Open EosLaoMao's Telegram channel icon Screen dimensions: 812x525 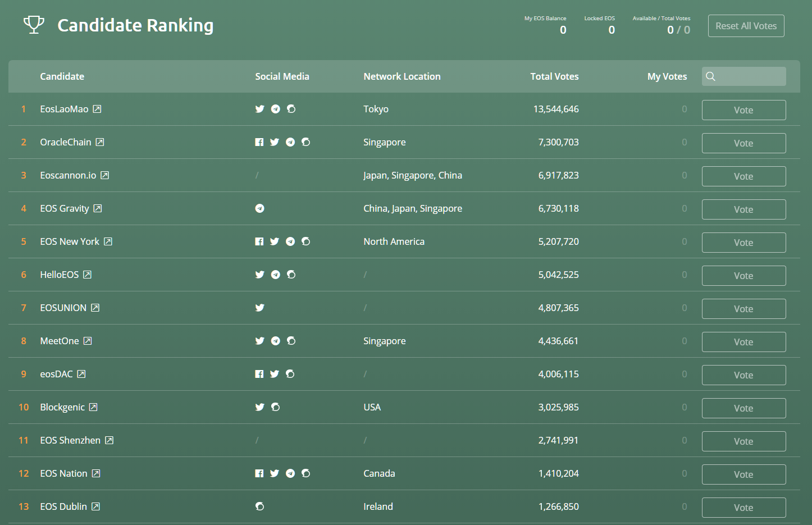click(275, 109)
